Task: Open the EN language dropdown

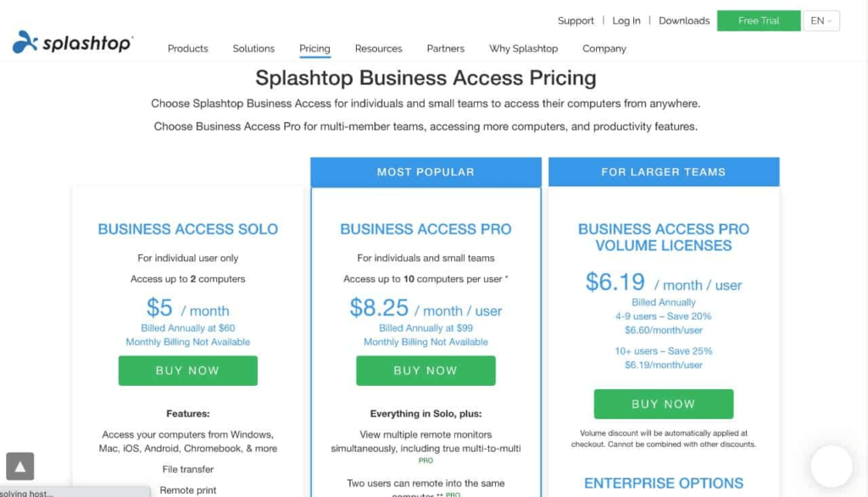Action: pyautogui.click(x=821, y=20)
